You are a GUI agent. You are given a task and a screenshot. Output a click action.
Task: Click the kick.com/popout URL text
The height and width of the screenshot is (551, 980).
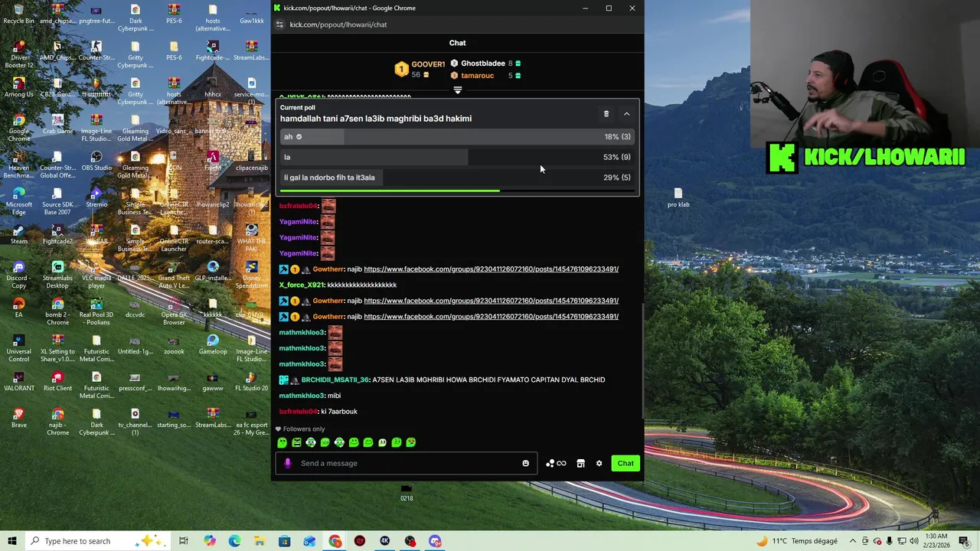pos(338,24)
